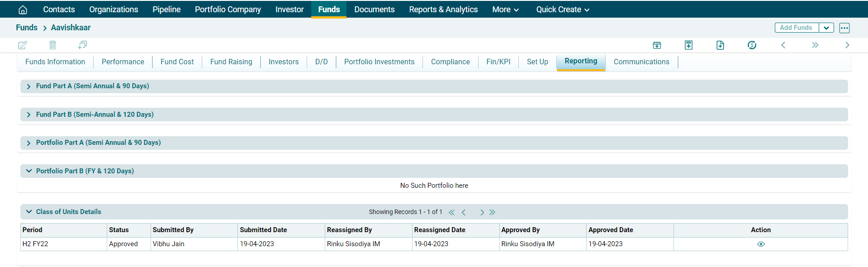The image size is (868, 267).
Task: Click the Home icon in navigation bar
Action: coord(23,10)
